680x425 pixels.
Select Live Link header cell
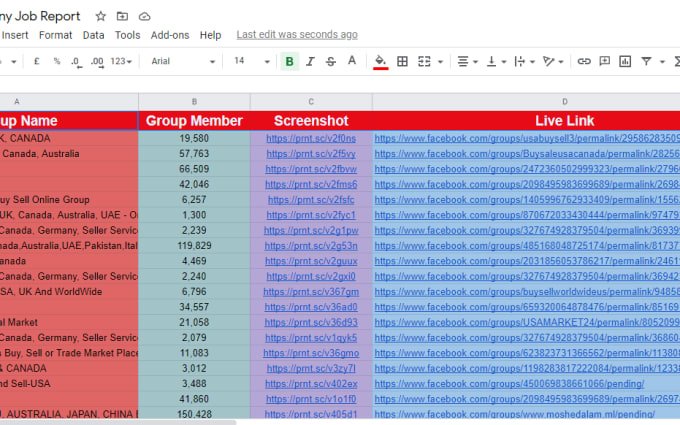point(526,121)
